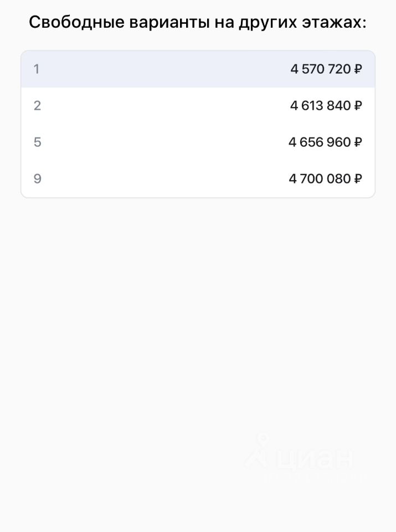Click the ninth-floor row's empty middle area

click(166, 179)
